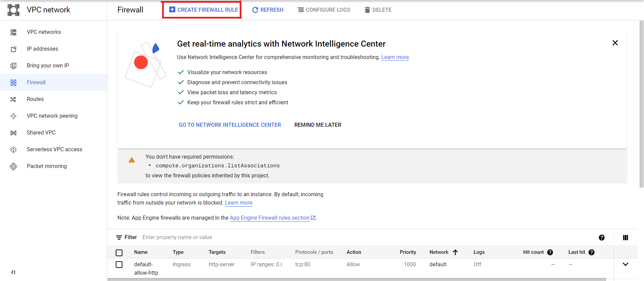
Task: Click the external link icon after App Engine link
Action: click(313, 218)
